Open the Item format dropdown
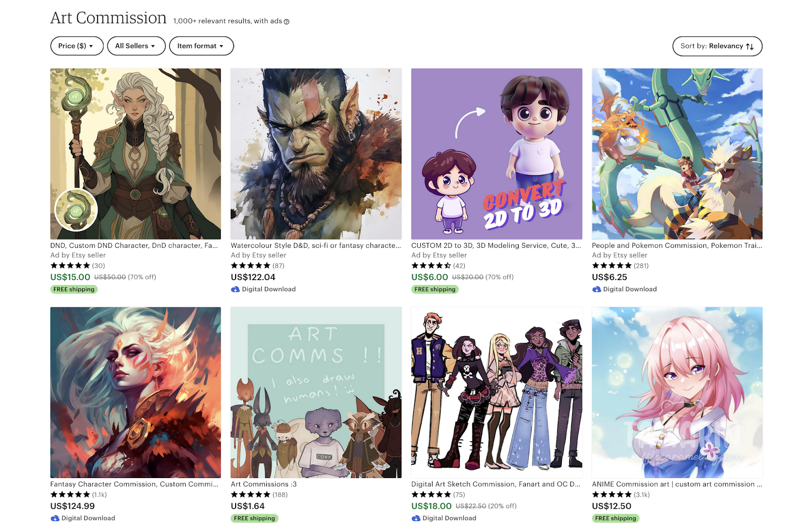The height and width of the screenshot is (532, 792). click(201, 46)
